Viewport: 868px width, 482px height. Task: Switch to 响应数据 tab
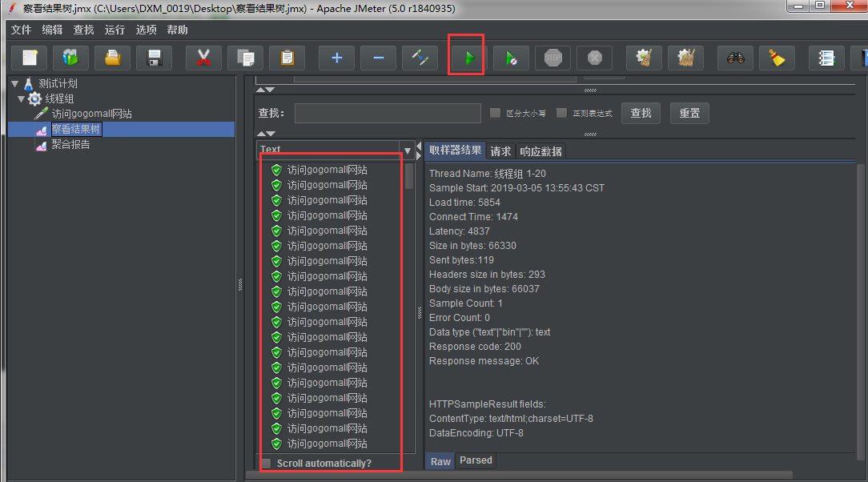pyautogui.click(x=540, y=151)
